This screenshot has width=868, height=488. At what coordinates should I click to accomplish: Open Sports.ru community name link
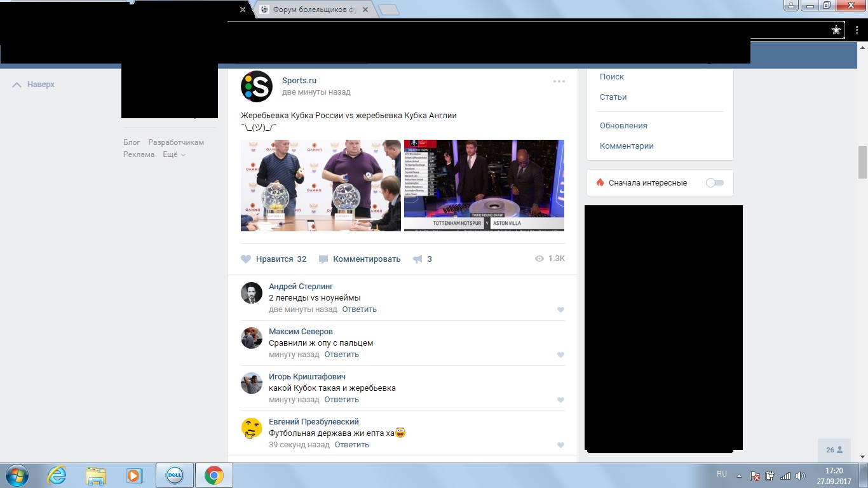(x=299, y=81)
